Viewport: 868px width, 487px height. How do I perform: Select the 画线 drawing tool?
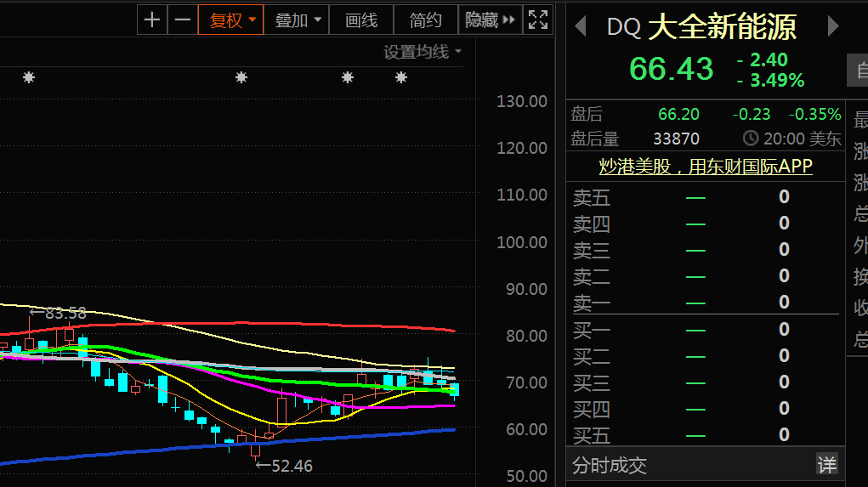361,20
